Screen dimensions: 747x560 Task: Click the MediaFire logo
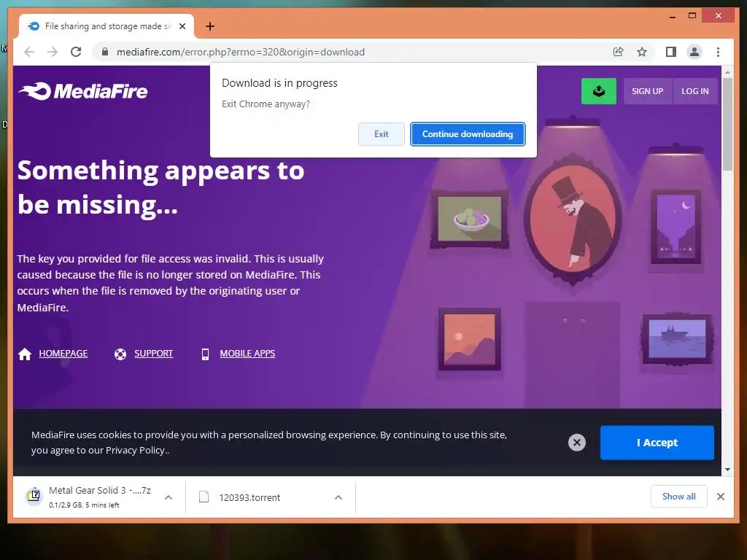point(83,91)
